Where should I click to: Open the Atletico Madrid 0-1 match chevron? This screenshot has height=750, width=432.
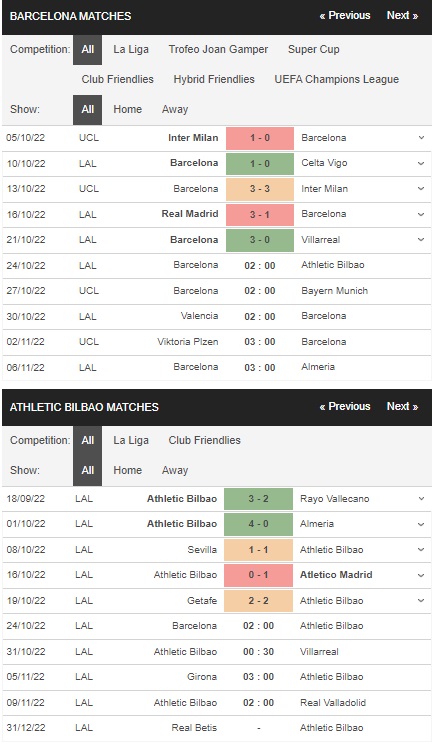(421, 575)
